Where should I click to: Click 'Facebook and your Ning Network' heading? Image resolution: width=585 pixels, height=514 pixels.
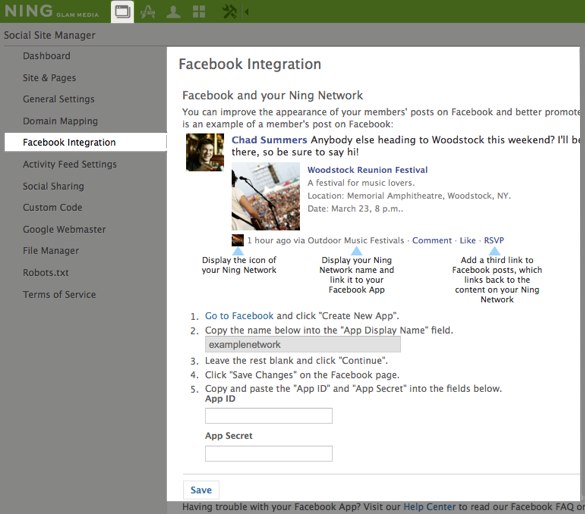pyautogui.click(x=272, y=95)
